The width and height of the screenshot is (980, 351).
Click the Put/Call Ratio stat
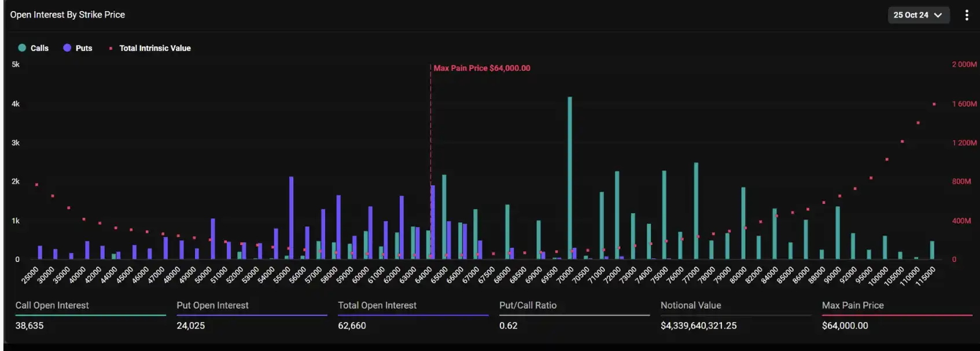coord(528,305)
